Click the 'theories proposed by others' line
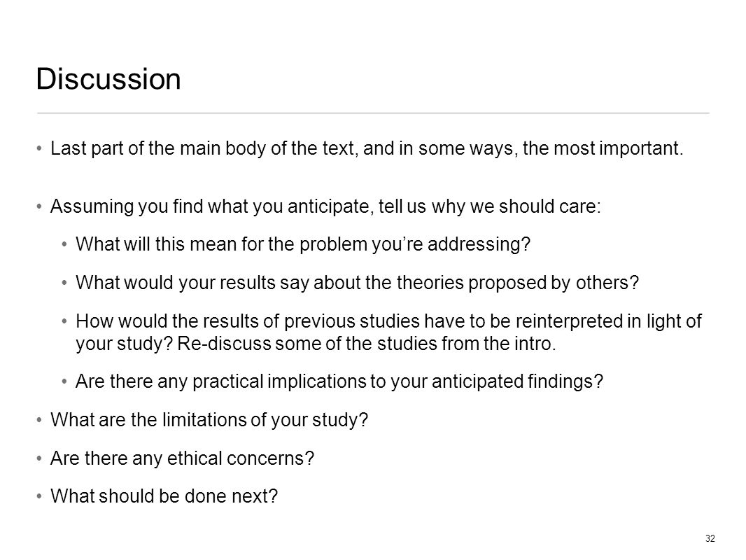 coord(358,283)
